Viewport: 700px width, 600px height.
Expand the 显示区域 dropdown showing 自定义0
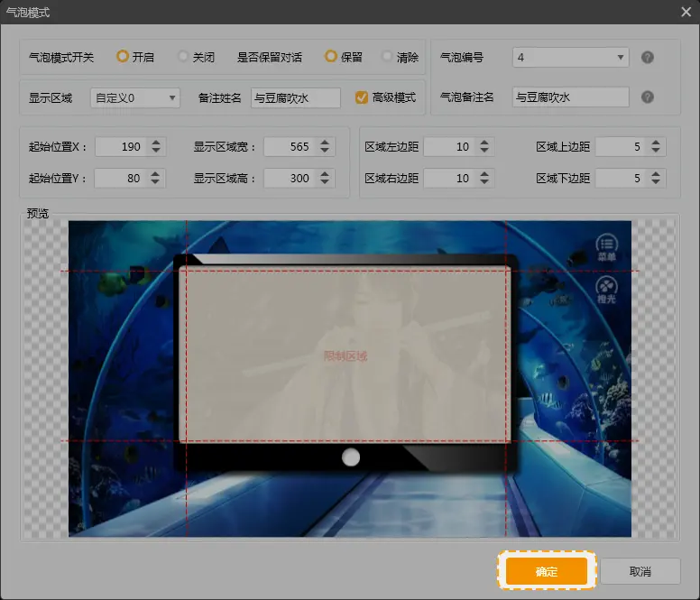(x=135, y=97)
